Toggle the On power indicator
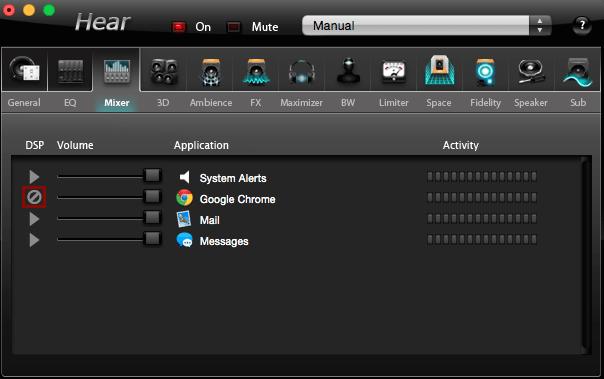The height and width of the screenshot is (379, 604). point(179,27)
